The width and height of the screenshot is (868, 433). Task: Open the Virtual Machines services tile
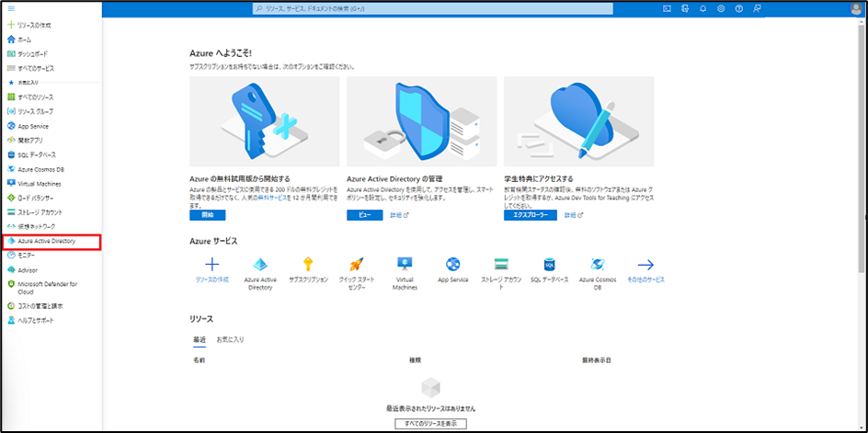[405, 274]
